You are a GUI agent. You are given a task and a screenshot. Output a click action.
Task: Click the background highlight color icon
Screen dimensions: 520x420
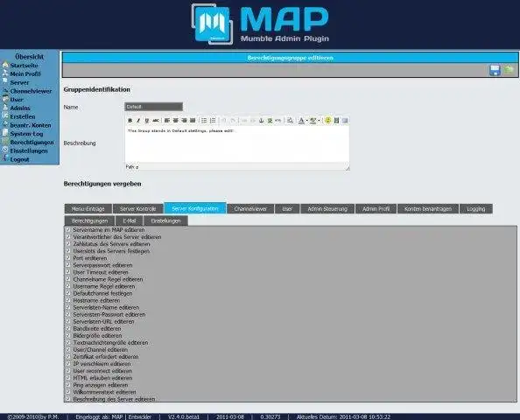(313, 121)
